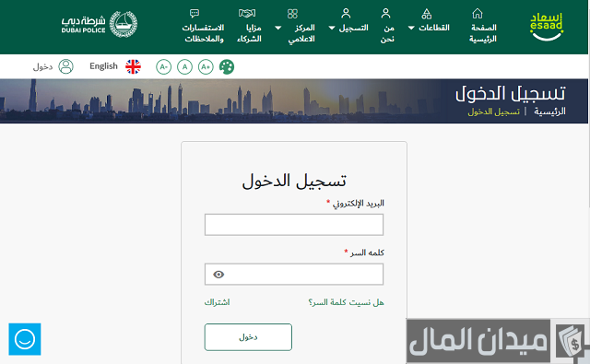
Task: Decrease font size with A- button
Action: pos(164,67)
